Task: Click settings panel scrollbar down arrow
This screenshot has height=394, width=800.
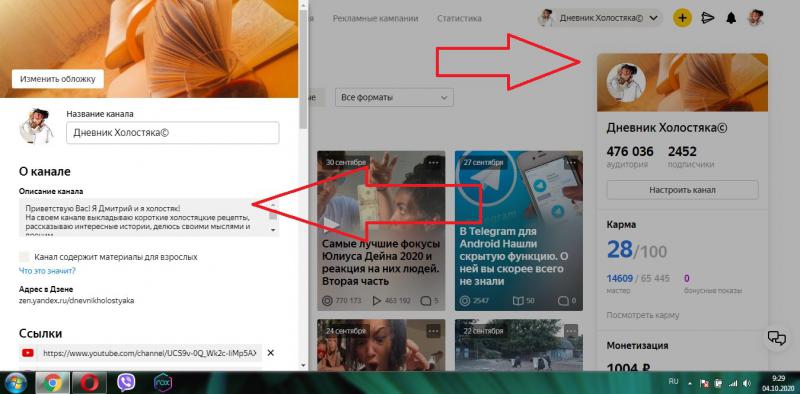Action: click(304, 365)
